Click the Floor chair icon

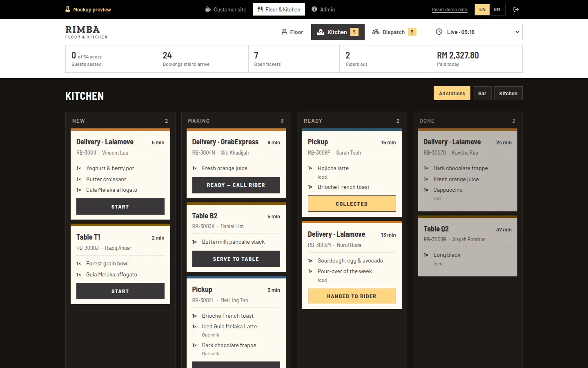(284, 32)
